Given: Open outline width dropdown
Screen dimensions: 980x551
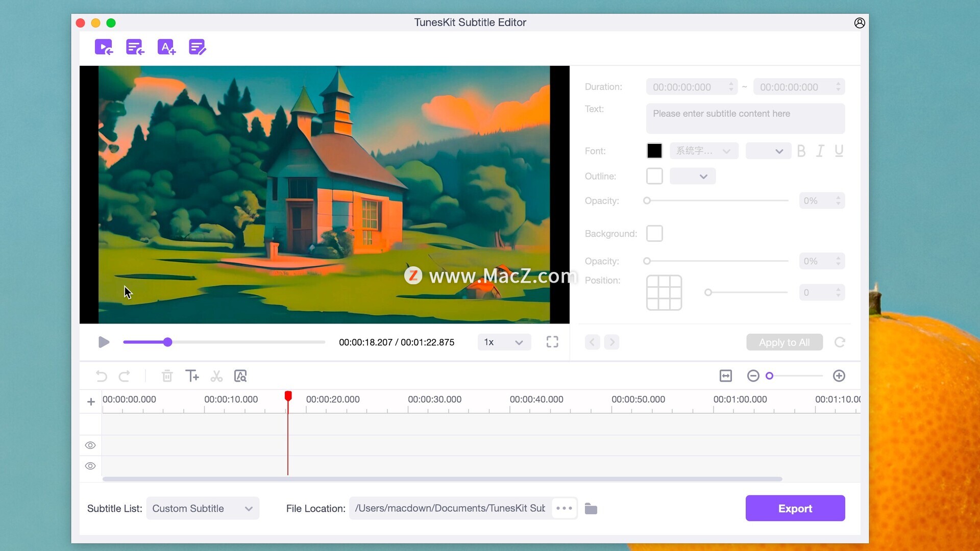Looking at the screenshot, I should [x=692, y=176].
